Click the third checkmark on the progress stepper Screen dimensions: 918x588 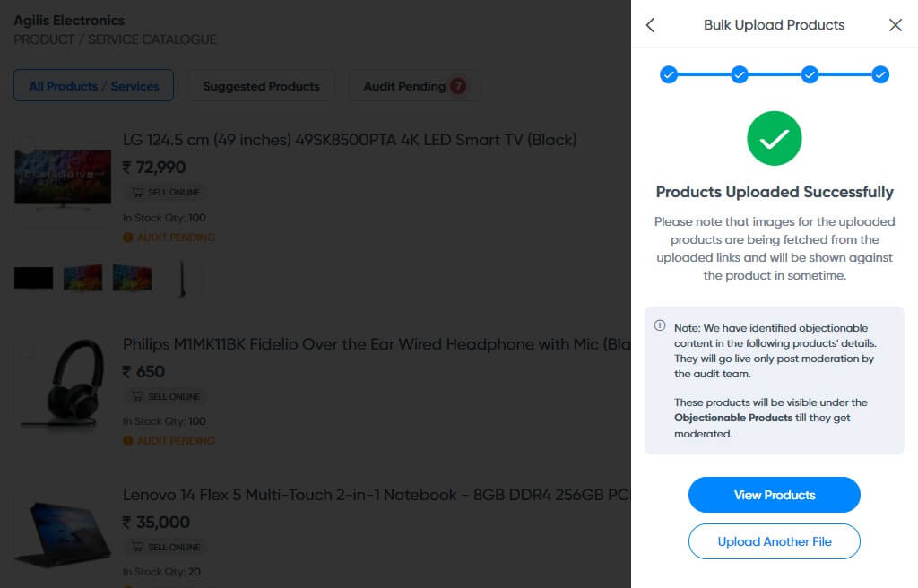(x=810, y=75)
